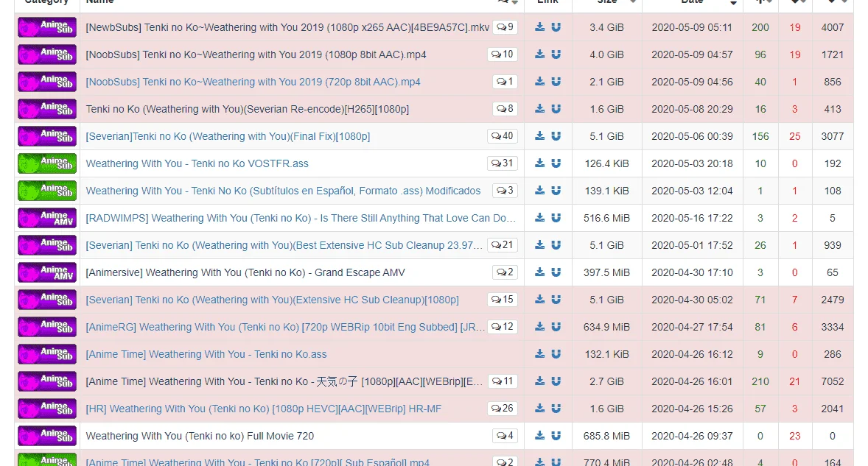Open Anime Time 1080p AAC WEBrip title link
This screenshot has height=466, width=868.
(x=284, y=381)
